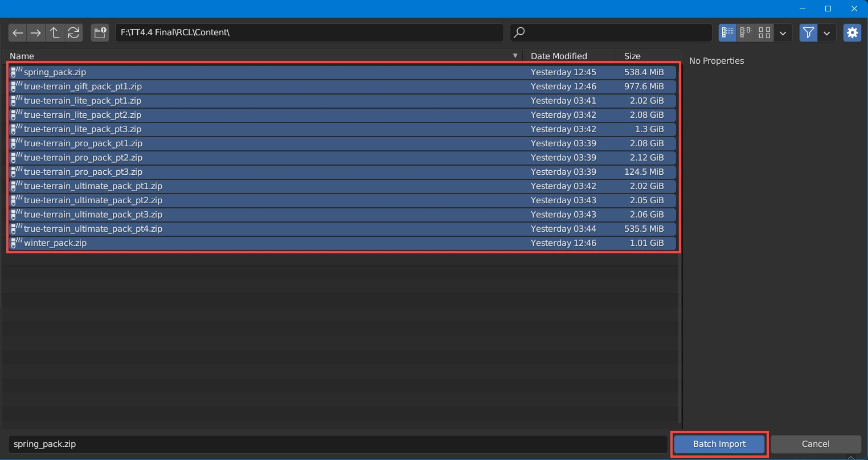The height and width of the screenshot is (460, 868).
Task: Switch to thumbnails display mode
Action: pos(764,33)
